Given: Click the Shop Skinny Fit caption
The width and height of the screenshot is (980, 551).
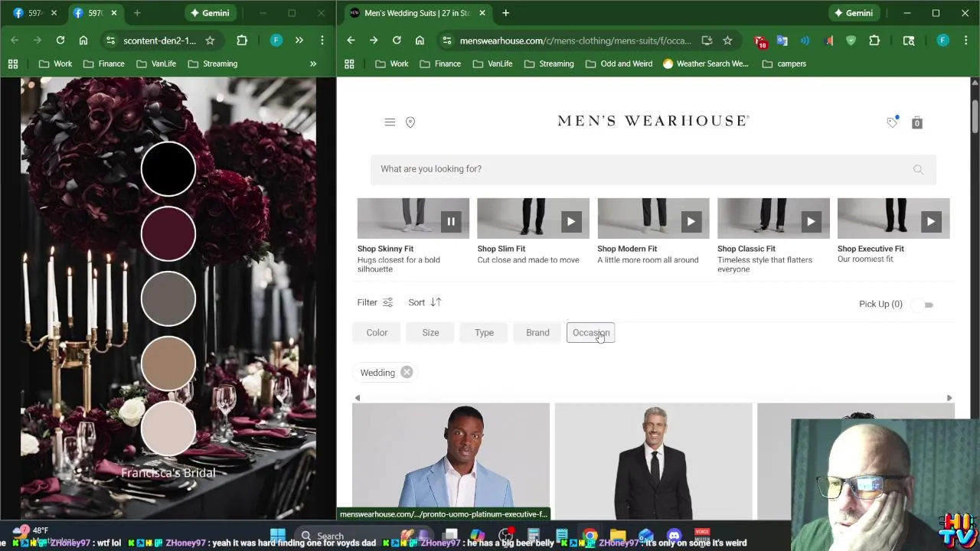Looking at the screenshot, I should point(385,249).
